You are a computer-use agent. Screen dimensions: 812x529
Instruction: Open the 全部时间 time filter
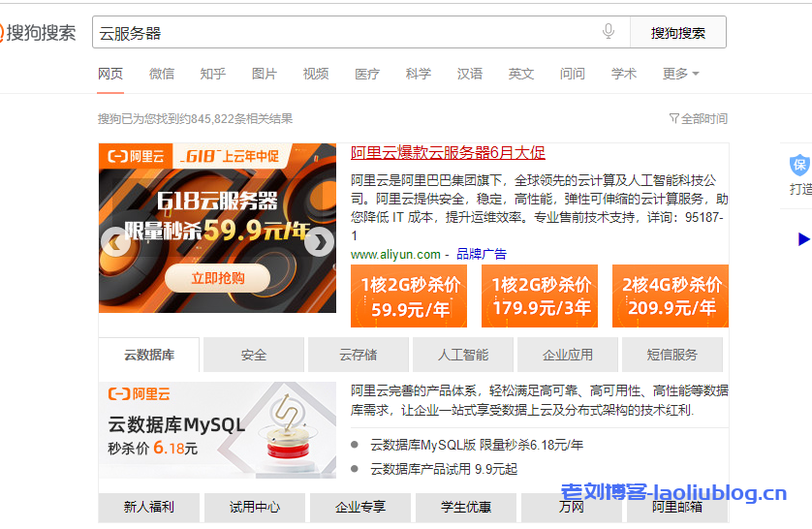coord(698,119)
